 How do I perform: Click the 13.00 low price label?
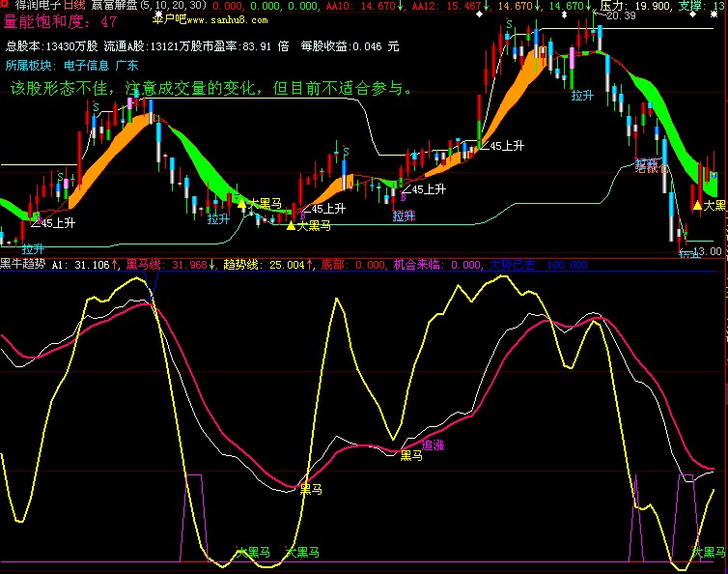point(708,251)
